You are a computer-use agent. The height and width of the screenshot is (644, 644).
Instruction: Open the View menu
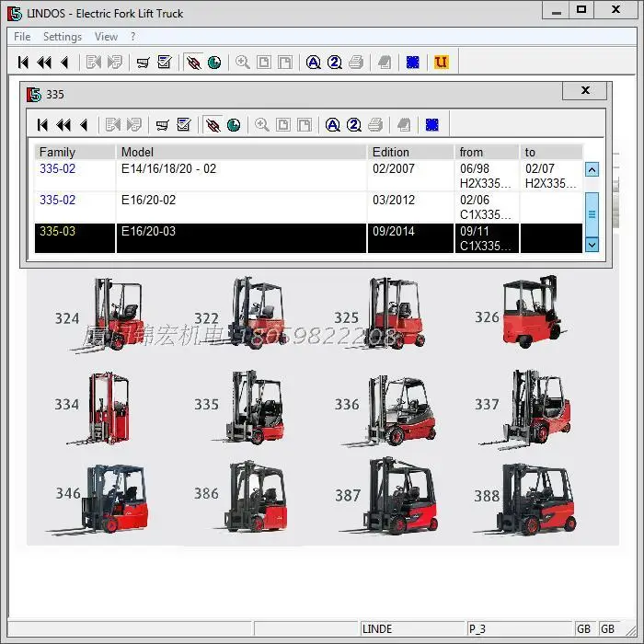click(106, 37)
